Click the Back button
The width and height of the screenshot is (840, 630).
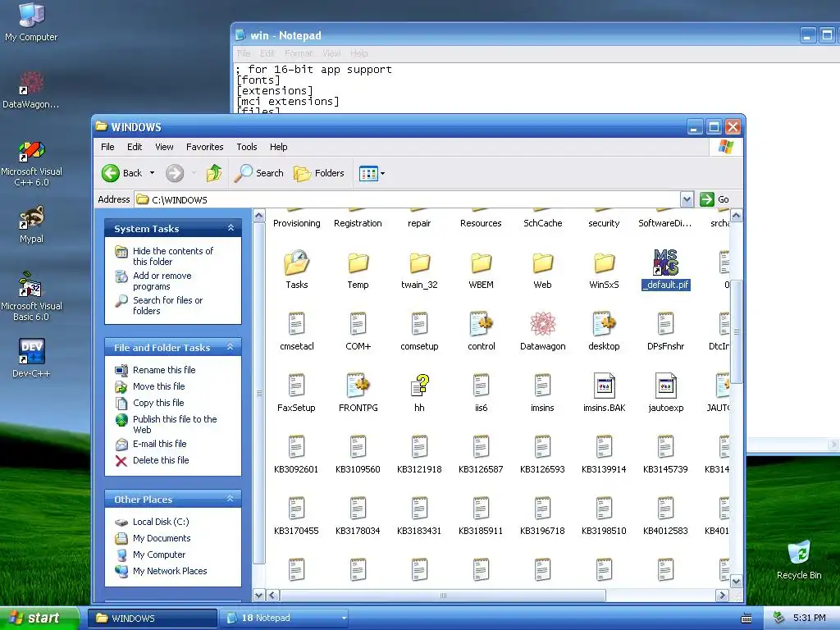(123, 173)
